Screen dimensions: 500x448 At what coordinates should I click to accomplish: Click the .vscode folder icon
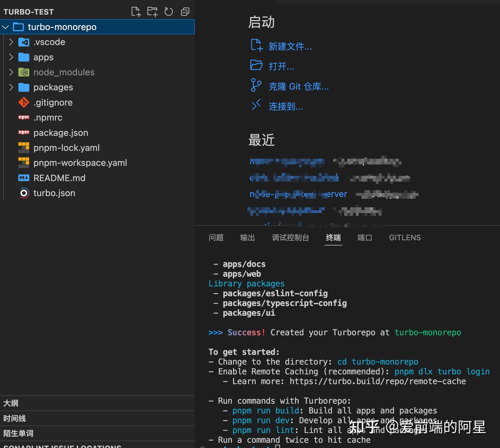pyautogui.click(x=24, y=42)
